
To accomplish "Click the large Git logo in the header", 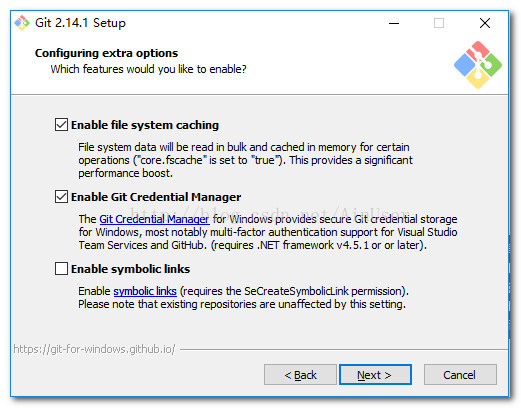I will coord(478,65).
